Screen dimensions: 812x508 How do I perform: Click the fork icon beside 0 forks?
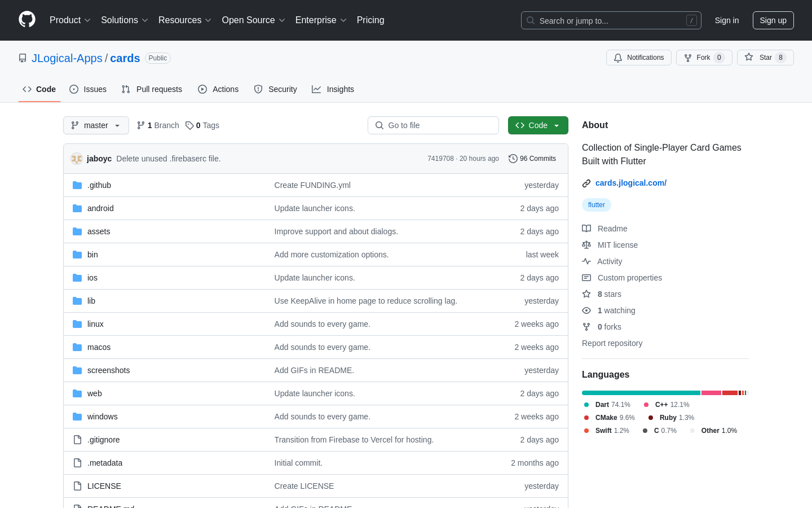[586, 327]
